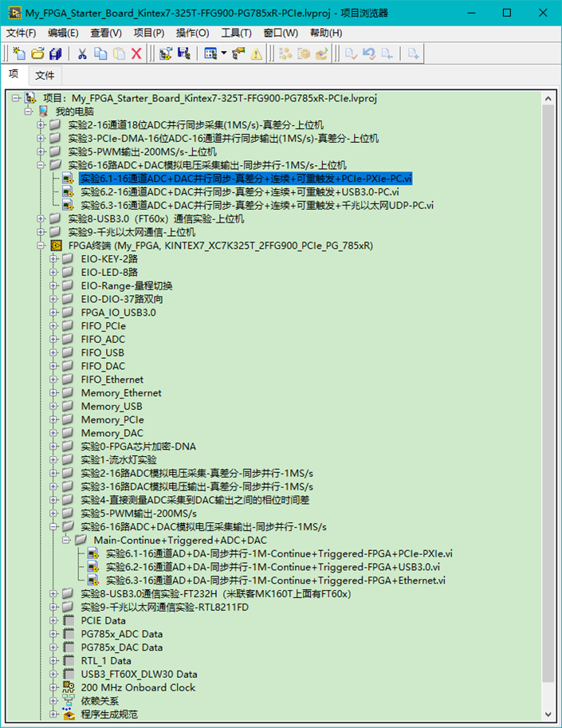
Task: Open the 项目(P) menu
Action: coord(149,33)
